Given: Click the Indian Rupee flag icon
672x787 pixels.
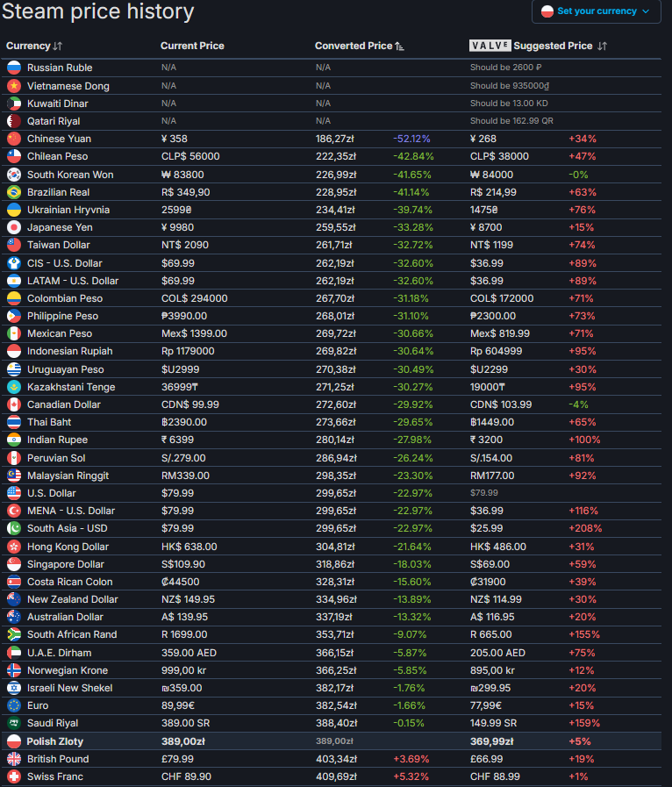Looking at the screenshot, I should (x=14, y=440).
